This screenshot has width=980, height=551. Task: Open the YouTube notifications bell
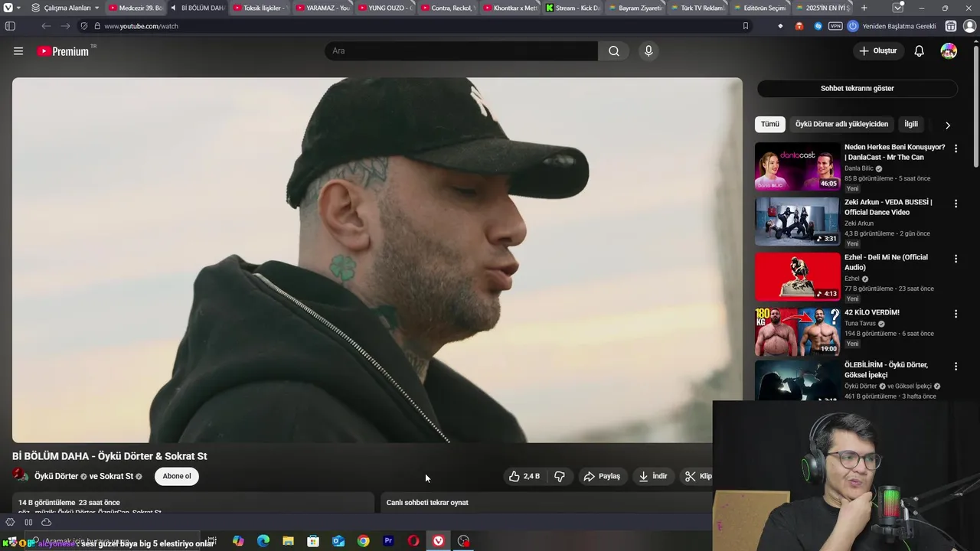click(920, 51)
